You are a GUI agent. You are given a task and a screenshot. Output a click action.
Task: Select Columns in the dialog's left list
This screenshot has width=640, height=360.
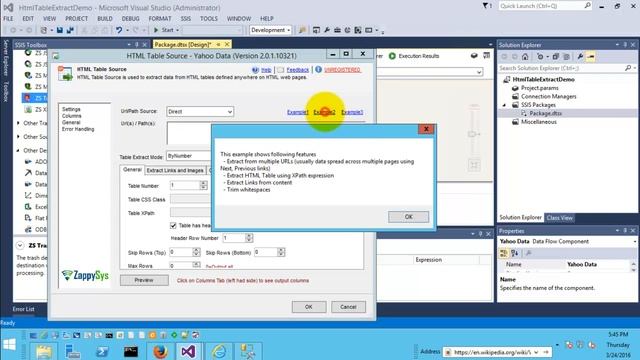pyautogui.click(x=71, y=116)
